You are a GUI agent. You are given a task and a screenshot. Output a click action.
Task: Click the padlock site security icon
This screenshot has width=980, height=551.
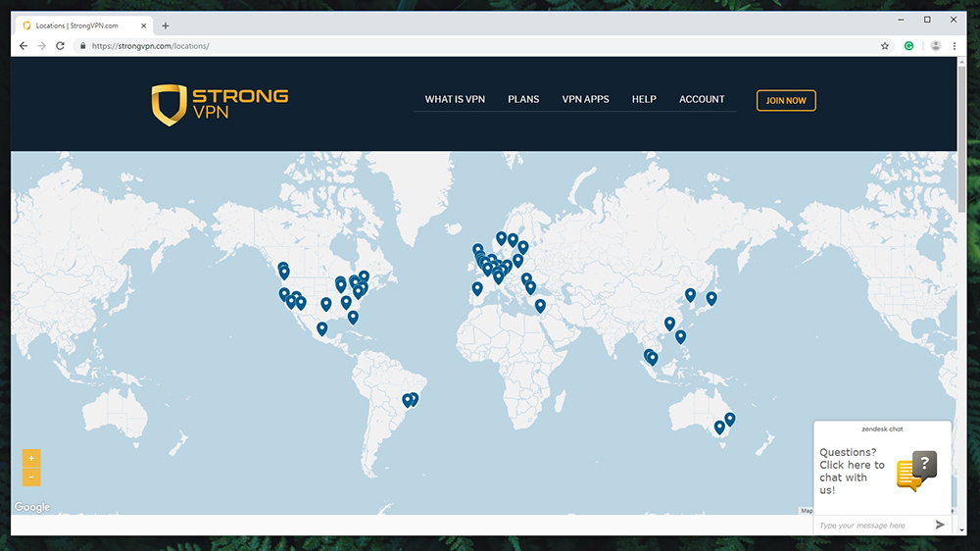[x=82, y=46]
